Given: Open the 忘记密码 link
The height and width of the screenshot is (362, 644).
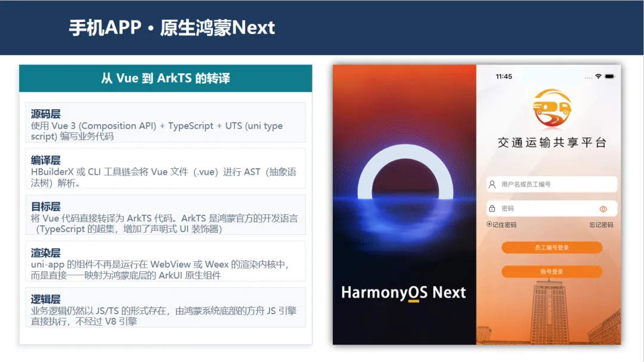Looking at the screenshot, I should (601, 225).
